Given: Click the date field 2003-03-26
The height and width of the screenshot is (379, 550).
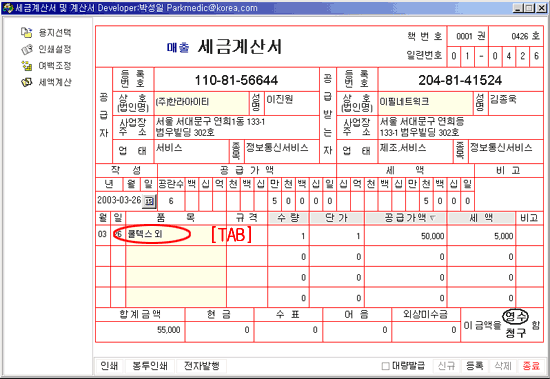Looking at the screenshot, I should [119, 201].
